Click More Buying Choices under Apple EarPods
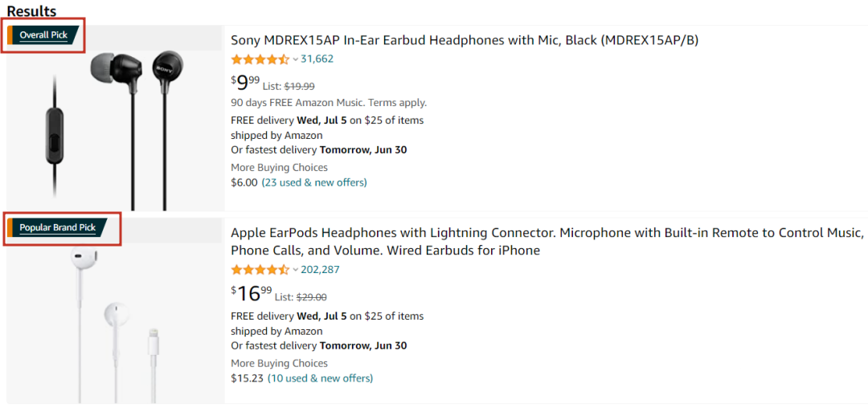This screenshot has width=868, height=408. [x=279, y=364]
